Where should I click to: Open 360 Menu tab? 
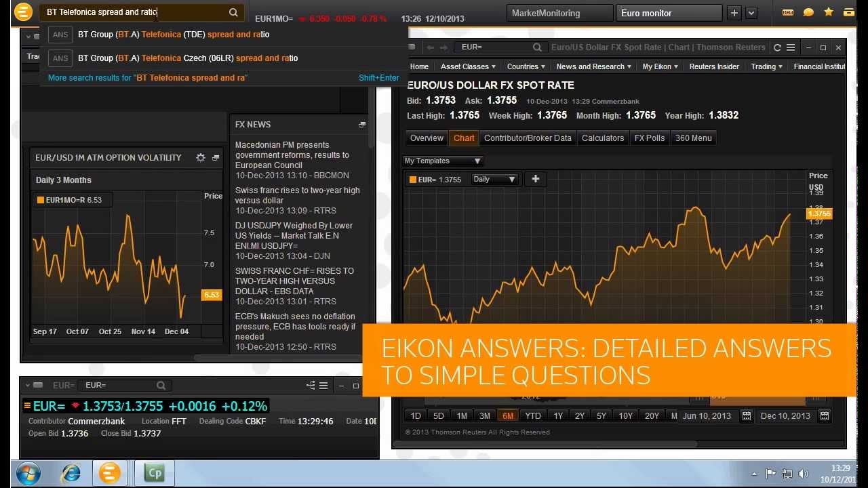pos(693,138)
